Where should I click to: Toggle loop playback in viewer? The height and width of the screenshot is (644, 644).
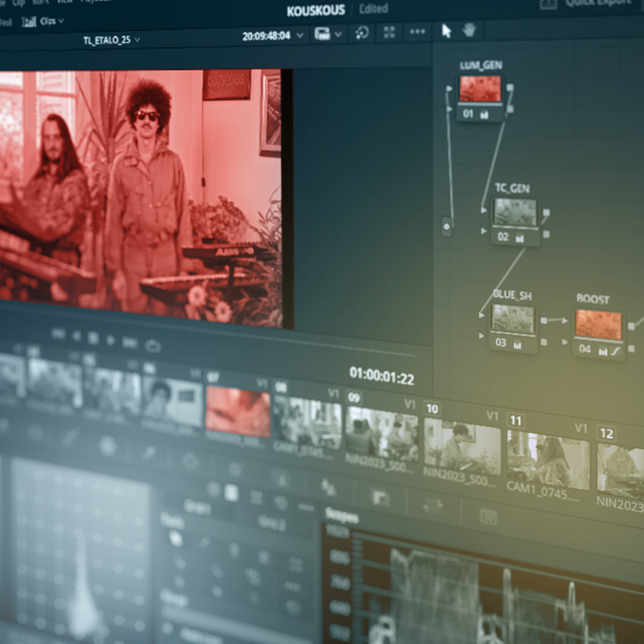tap(153, 345)
